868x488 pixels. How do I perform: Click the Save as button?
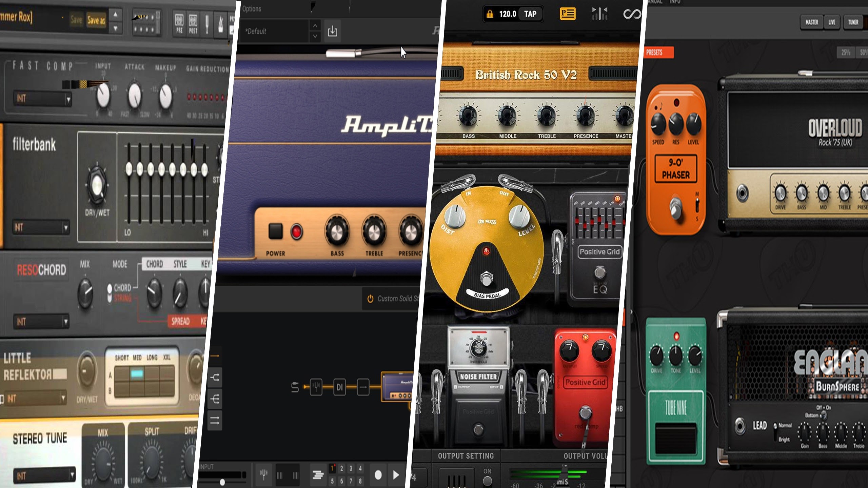pos(96,20)
